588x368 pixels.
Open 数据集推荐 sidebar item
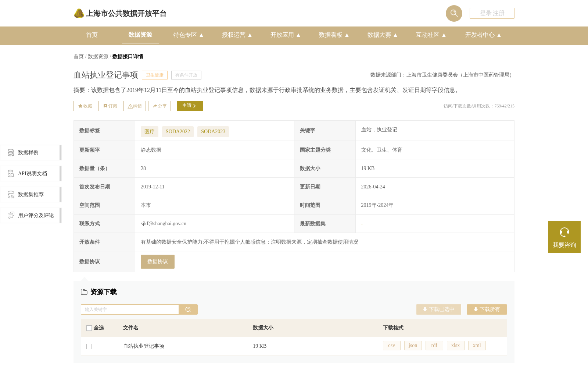(31, 194)
